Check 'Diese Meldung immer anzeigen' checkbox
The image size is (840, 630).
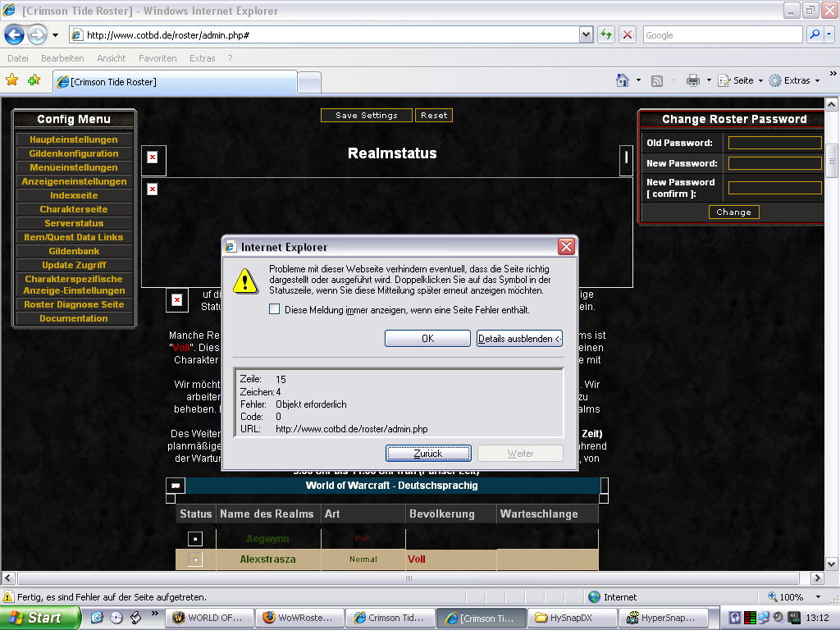(274, 309)
